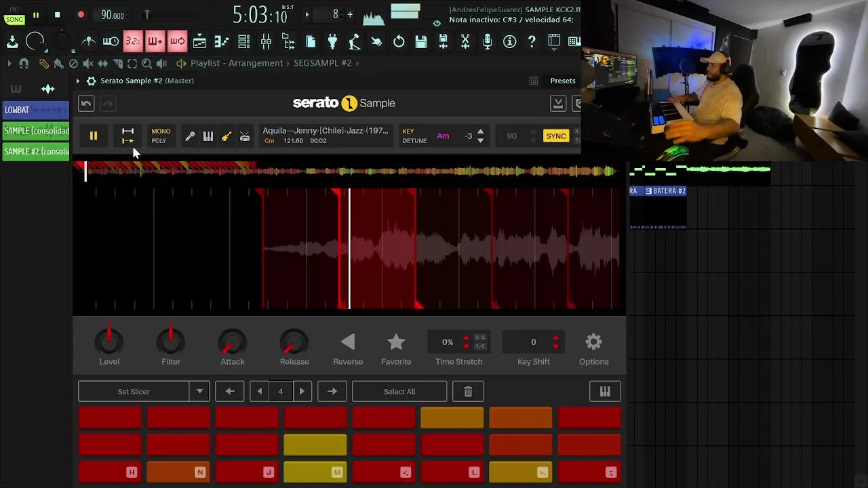Viewport: 868px width, 488px height.
Task: Open Options gear in Serato Sample
Action: coord(594,342)
